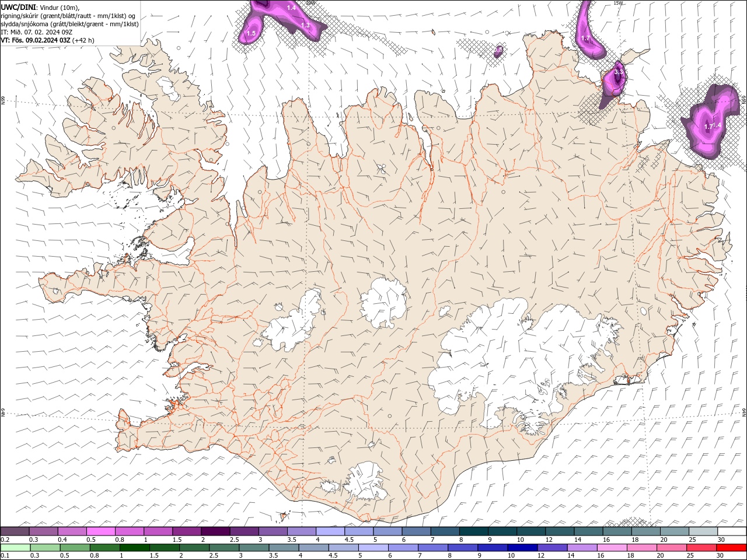Click the '1.5' value on the northwest purple blob

[x=251, y=33]
